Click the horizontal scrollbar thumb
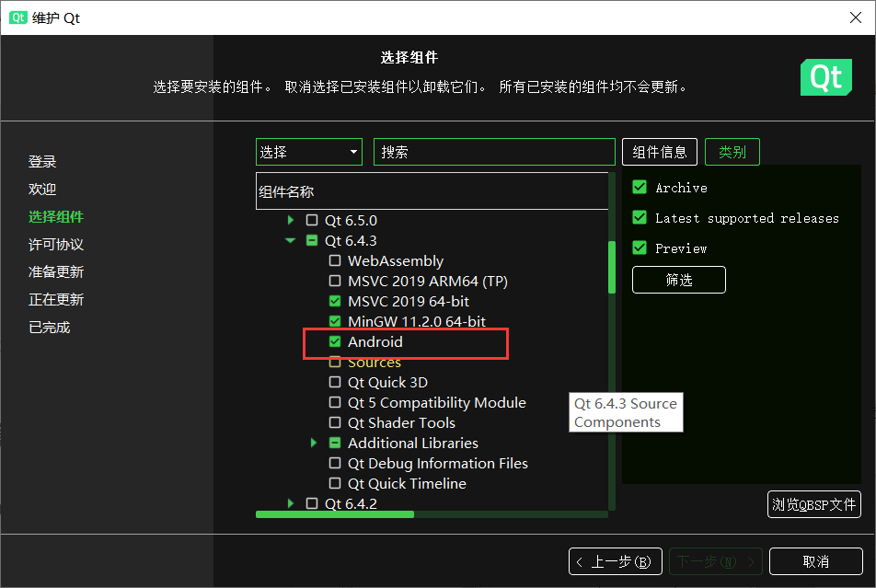876x588 pixels. pos(335,514)
